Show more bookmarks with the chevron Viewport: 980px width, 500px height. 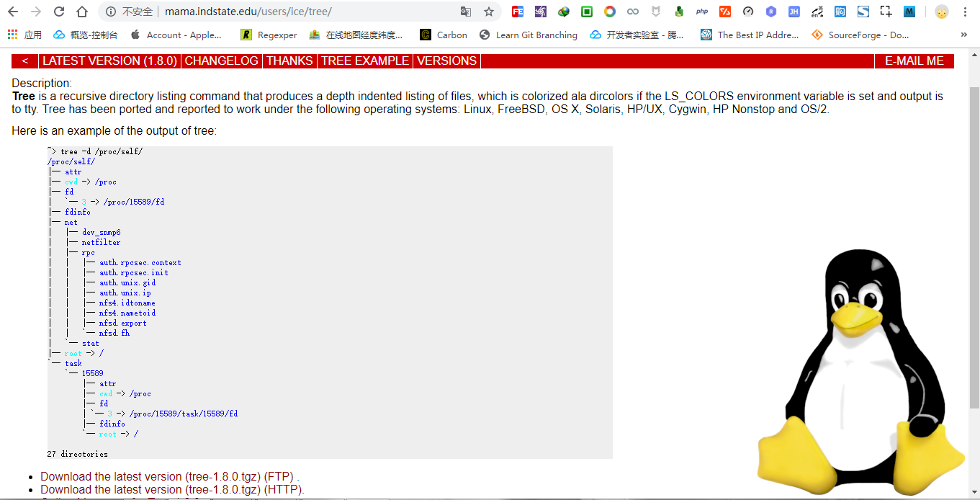coord(964,35)
